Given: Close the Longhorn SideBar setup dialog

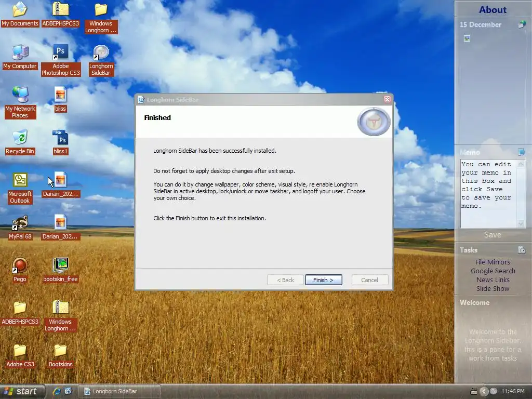Looking at the screenshot, I should coord(387,99).
